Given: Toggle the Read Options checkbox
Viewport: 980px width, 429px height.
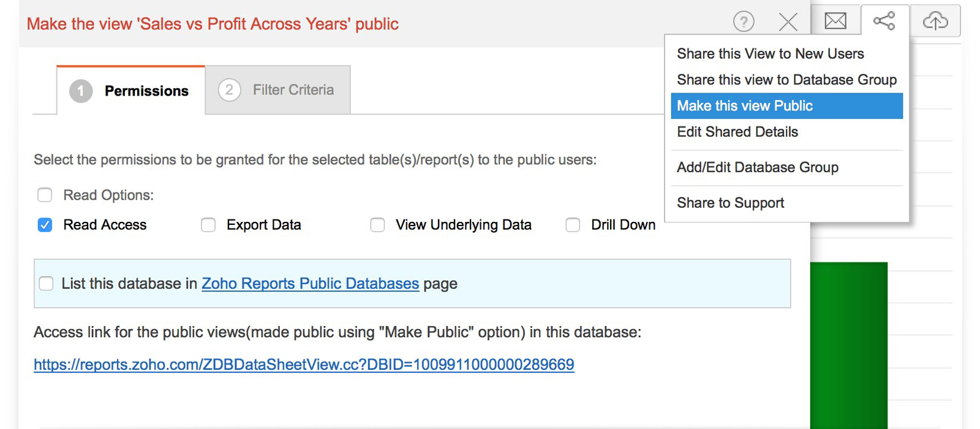Looking at the screenshot, I should pos(45,195).
